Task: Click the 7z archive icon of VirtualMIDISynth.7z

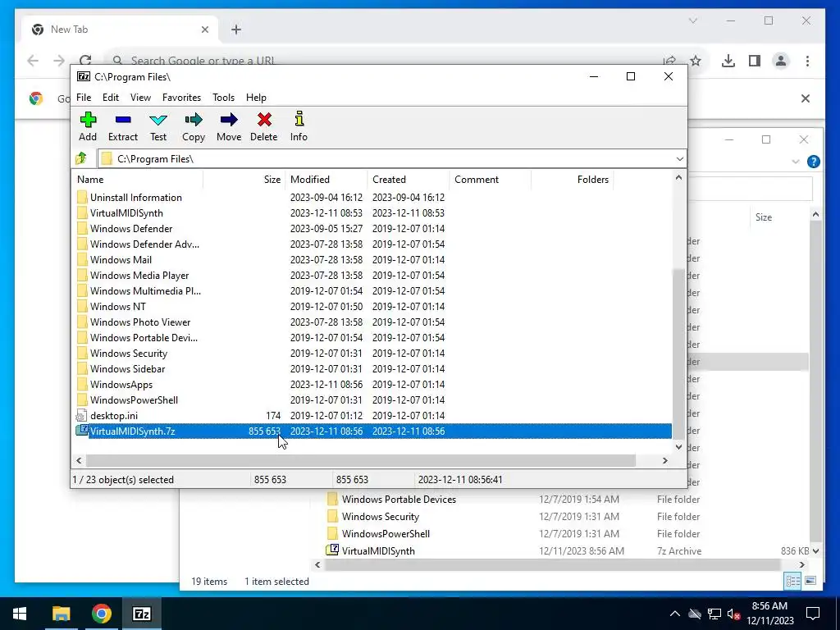Action: coord(82,430)
